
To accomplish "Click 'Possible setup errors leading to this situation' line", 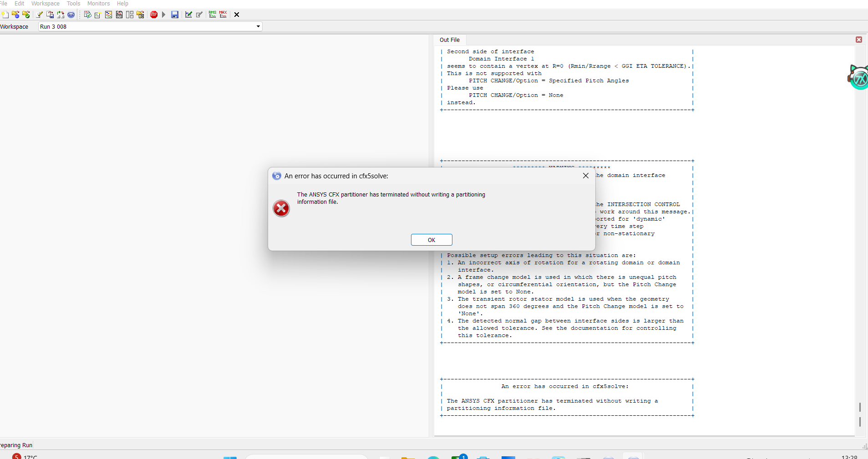I will pyautogui.click(x=541, y=255).
